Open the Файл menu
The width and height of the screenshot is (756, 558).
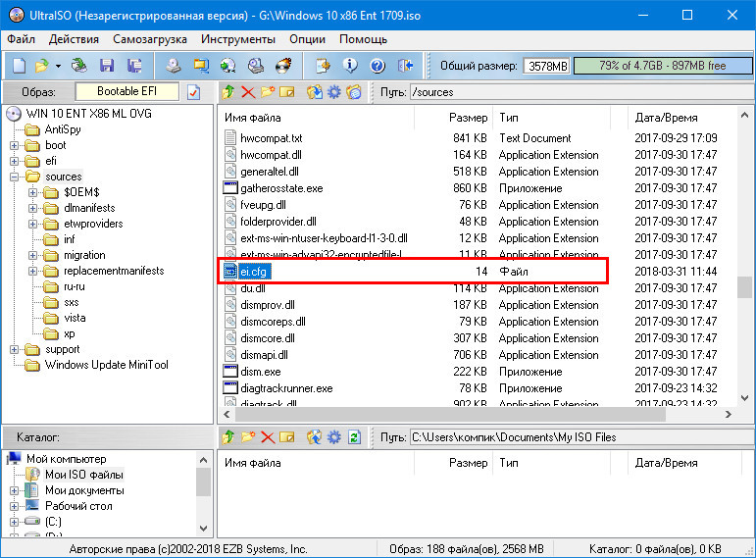click(x=21, y=39)
